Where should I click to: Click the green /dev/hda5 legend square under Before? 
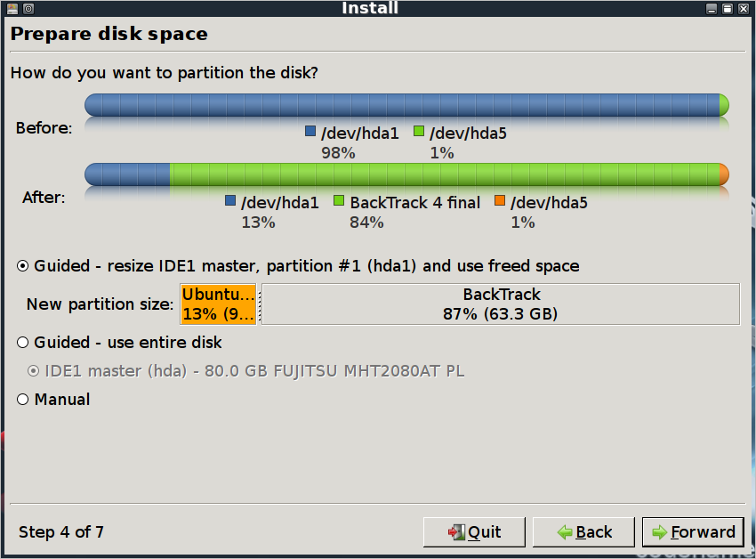pos(419,131)
